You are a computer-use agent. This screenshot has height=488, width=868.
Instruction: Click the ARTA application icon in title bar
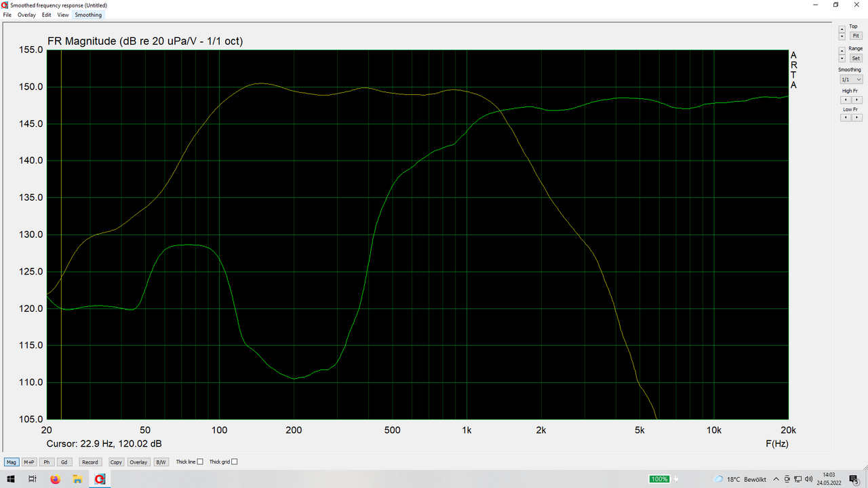(x=5, y=5)
